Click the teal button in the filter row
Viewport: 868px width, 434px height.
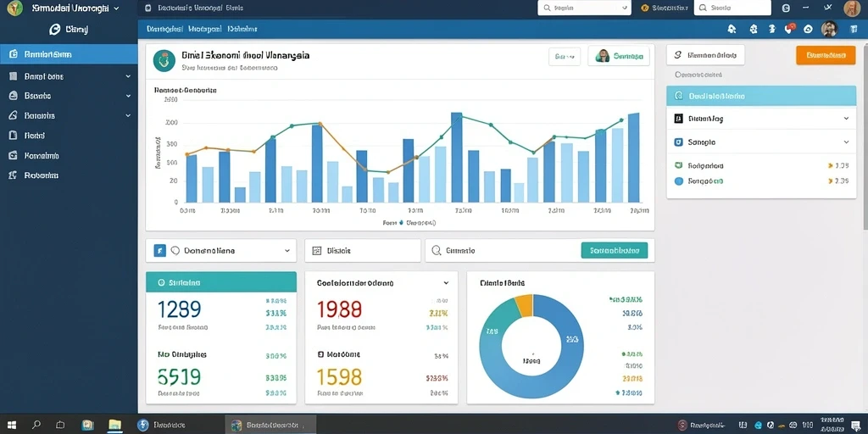pos(614,250)
